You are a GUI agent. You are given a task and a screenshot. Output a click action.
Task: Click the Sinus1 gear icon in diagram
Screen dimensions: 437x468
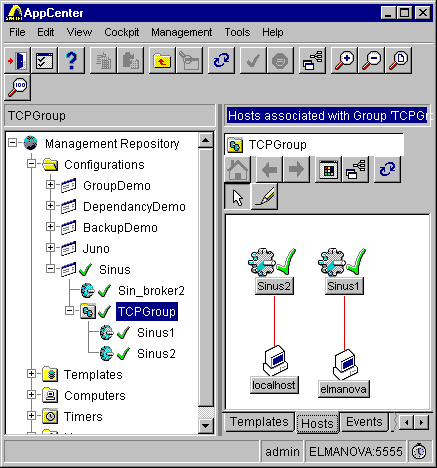(332, 262)
